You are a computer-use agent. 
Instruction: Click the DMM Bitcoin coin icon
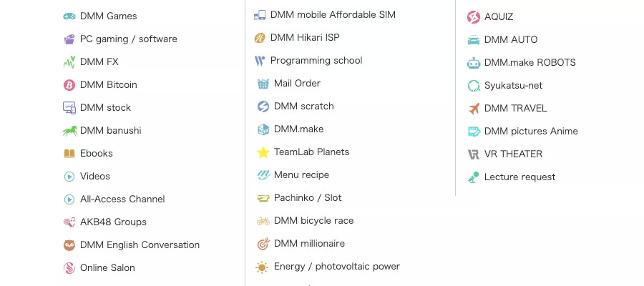(x=69, y=84)
